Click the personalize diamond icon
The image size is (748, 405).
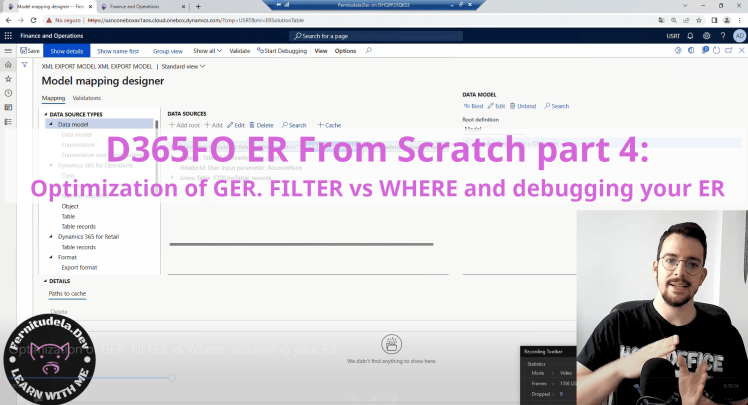point(678,50)
